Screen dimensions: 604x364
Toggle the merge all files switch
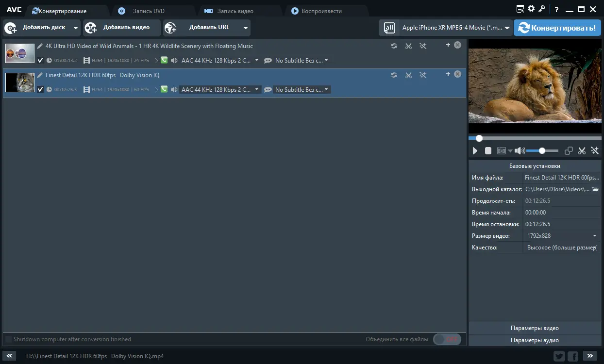pos(447,339)
